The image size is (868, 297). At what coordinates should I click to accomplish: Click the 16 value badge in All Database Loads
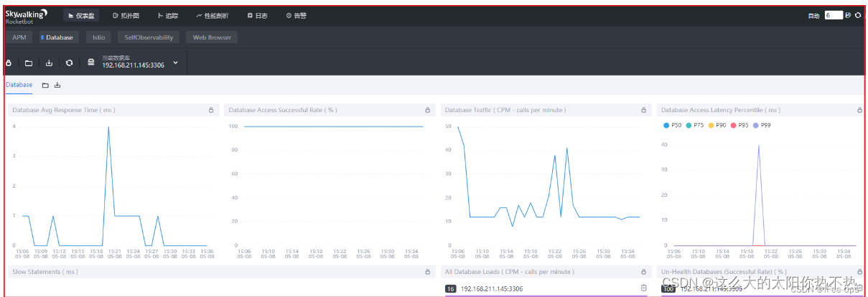[x=451, y=288]
